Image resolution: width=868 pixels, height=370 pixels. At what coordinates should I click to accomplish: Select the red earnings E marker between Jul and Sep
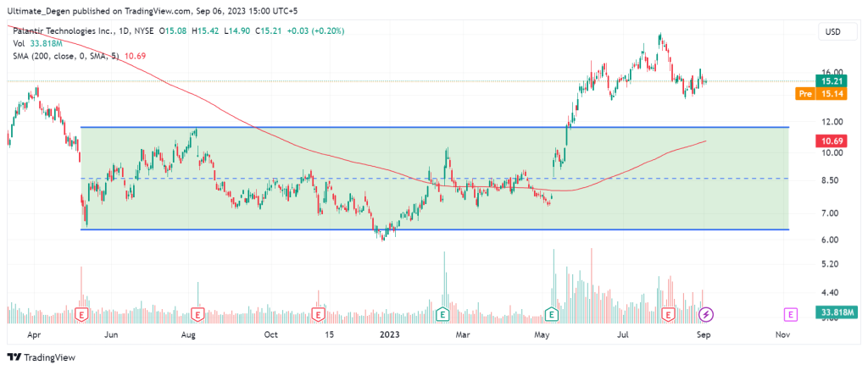point(669,315)
